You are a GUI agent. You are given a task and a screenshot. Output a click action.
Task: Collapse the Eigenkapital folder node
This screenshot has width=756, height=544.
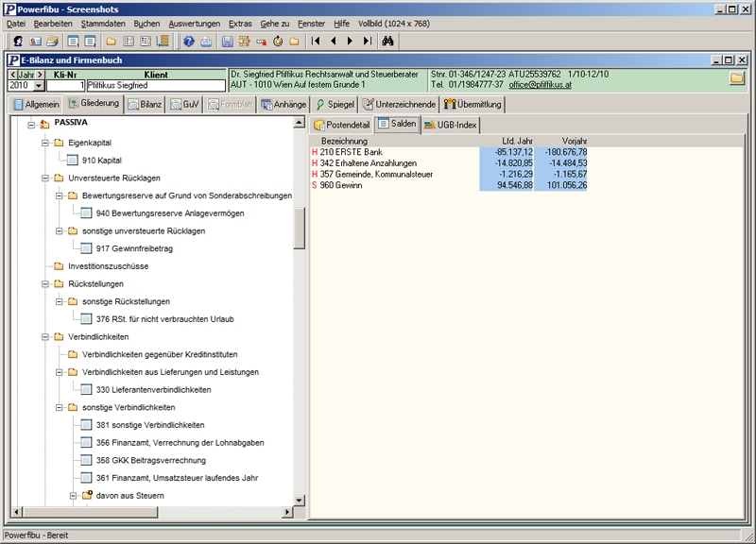[x=44, y=143]
